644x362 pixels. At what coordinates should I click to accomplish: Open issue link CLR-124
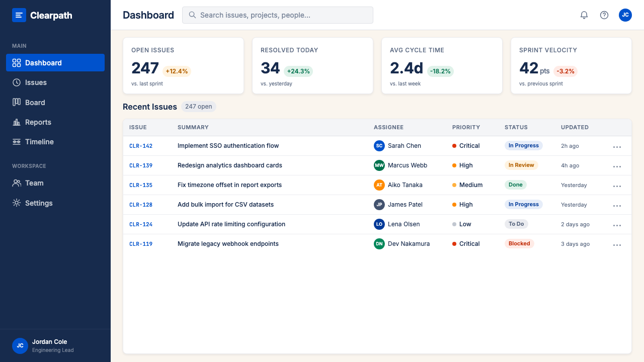coord(141,224)
